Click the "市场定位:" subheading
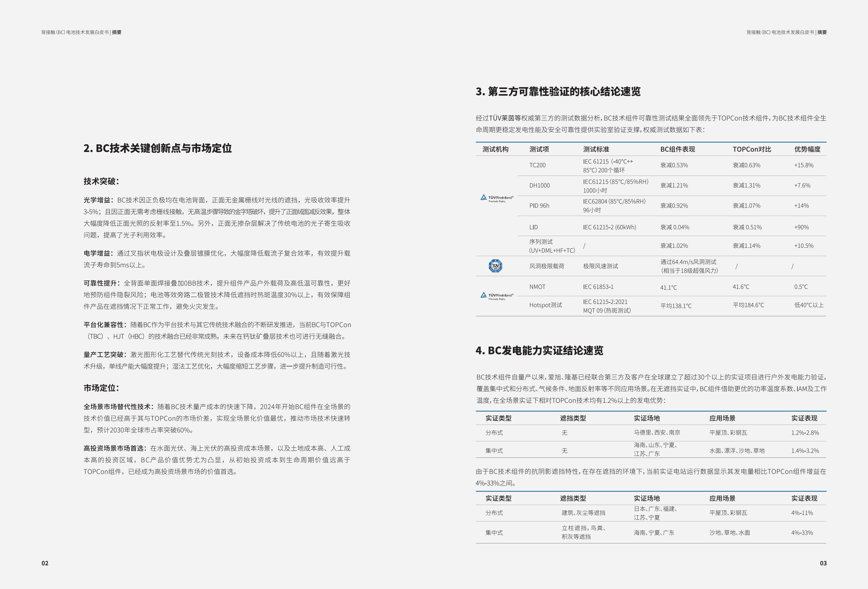 (101, 388)
